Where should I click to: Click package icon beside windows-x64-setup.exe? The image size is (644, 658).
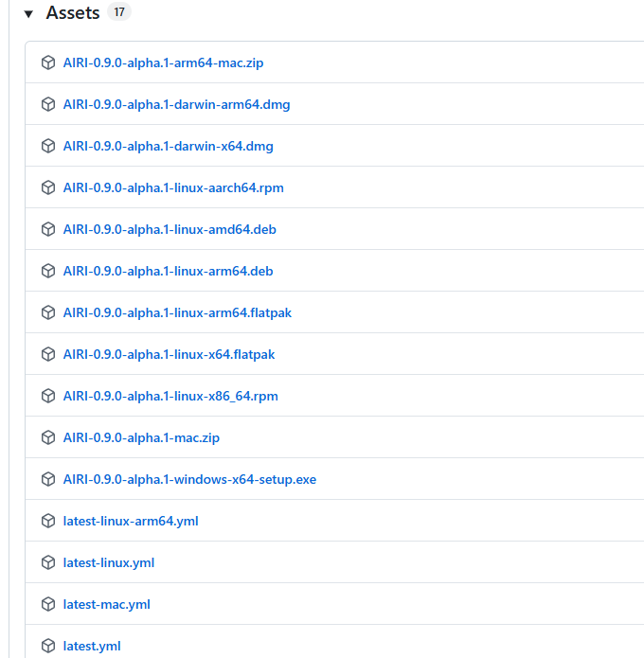click(48, 479)
